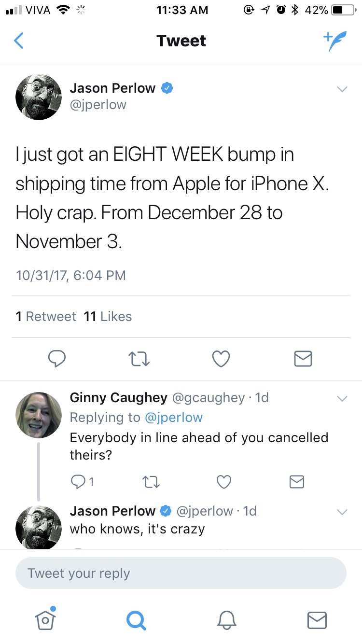Tap the Tweet your reply field
The height and width of the screenshot is (644, 362).
pyautogui.click(x=181, y=574)
